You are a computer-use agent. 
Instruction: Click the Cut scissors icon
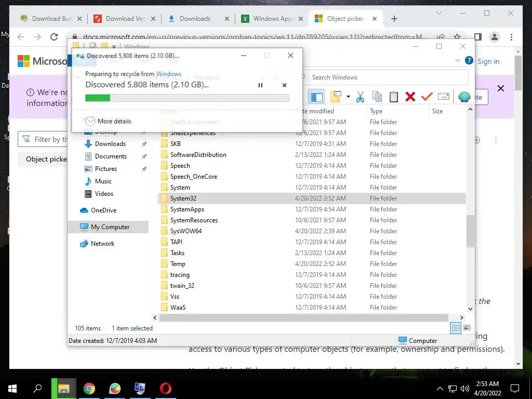tap(361, 97)
